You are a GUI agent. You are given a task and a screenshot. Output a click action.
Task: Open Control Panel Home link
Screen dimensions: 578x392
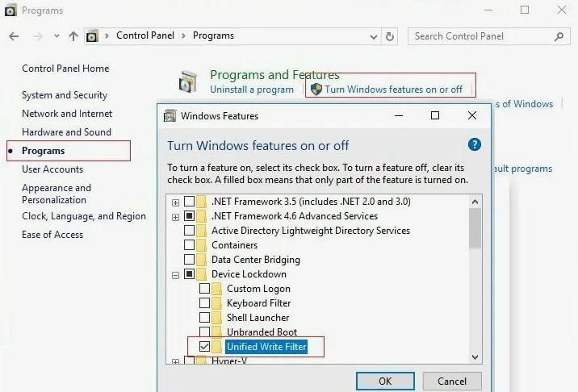[x=65, y=69]
